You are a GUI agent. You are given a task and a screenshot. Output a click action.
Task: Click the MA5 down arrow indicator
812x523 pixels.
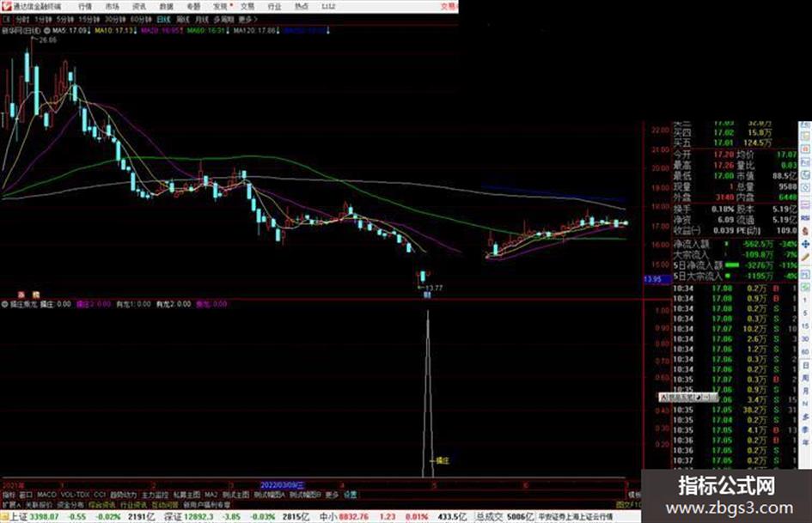(x=89, y=31)
